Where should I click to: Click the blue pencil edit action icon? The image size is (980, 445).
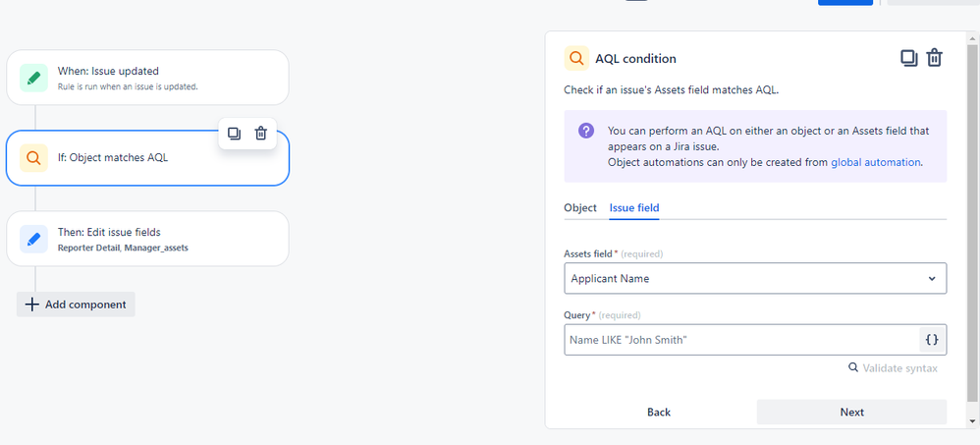point(34,239)
